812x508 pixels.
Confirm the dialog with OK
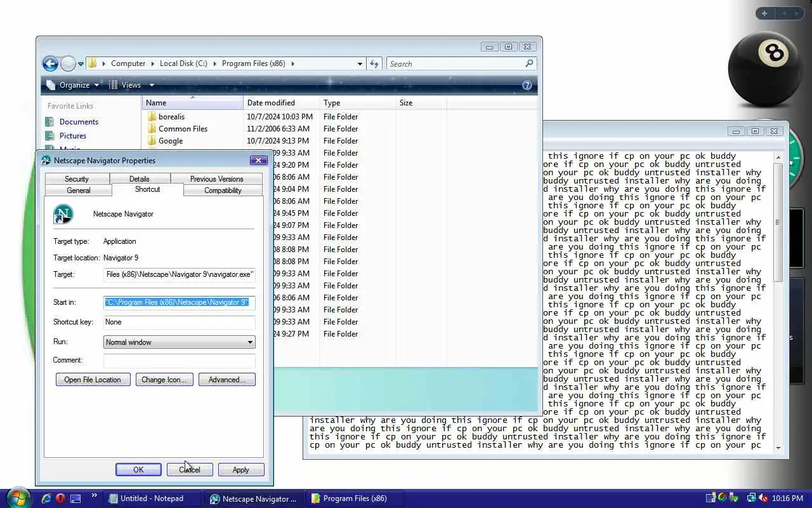[x=138, y=470]
